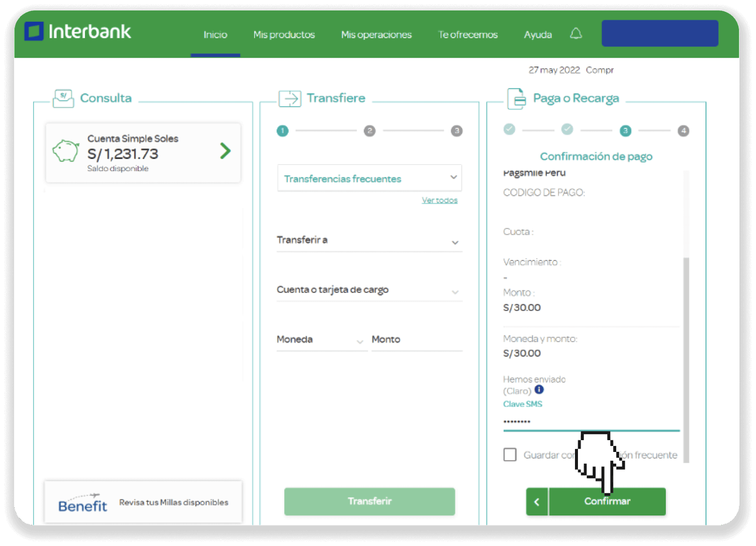Select the Moneda dropdown

pyautogui.click(x=321, y=340)
